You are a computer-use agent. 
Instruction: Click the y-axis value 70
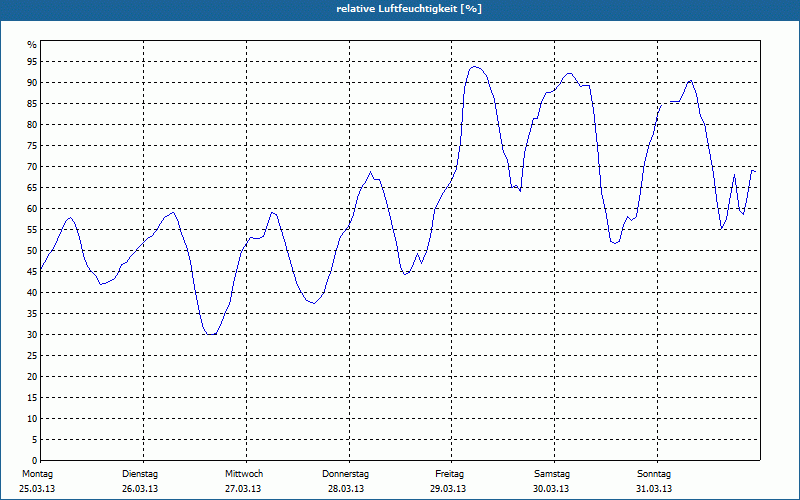click(x=32, y=167)
